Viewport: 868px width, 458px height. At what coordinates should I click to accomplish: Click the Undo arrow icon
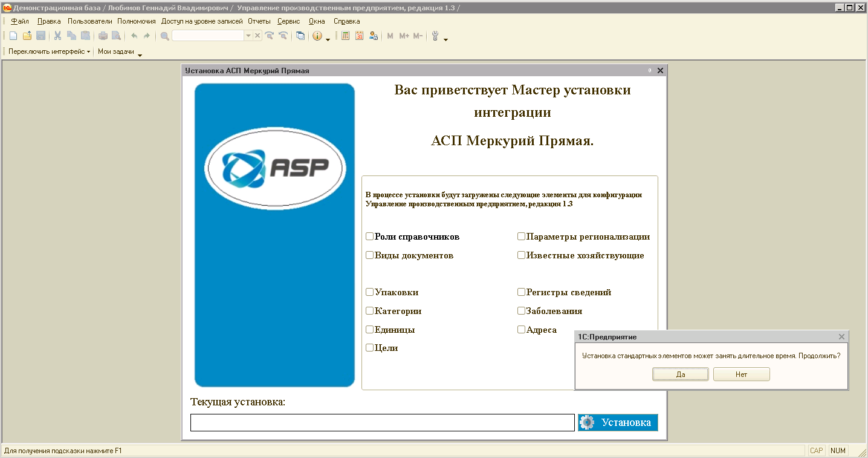134,36
